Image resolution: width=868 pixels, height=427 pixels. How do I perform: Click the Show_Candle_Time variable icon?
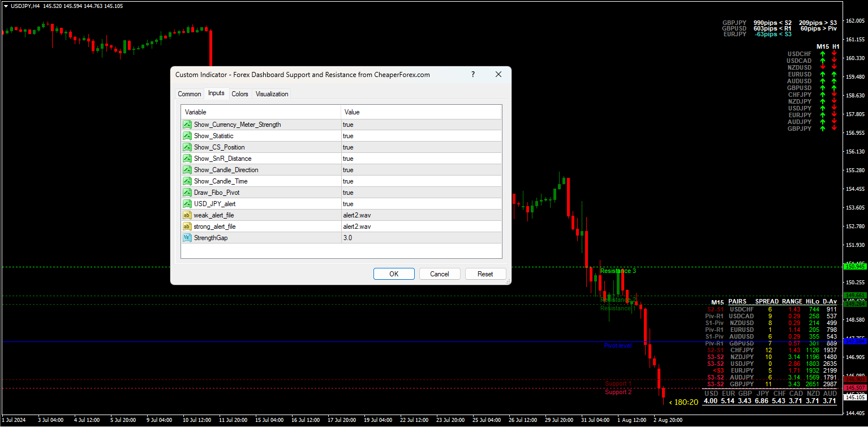(x=187, y=181)
